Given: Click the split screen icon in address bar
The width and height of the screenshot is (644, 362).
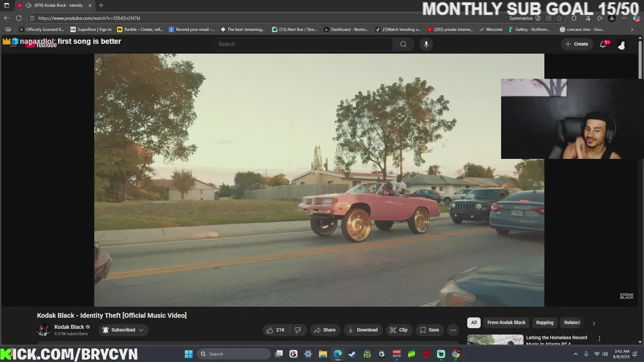Looking at the screenshot, I should 548,18.
